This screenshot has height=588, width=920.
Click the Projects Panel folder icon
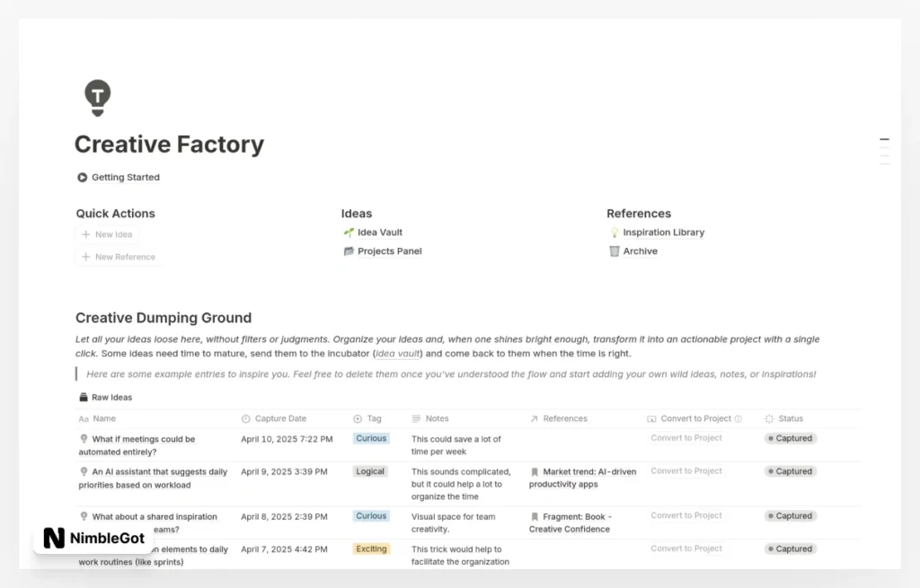(349, 251)
